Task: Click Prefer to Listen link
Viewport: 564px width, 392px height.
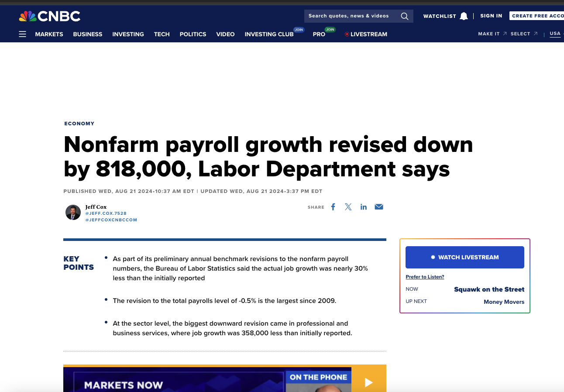Action: [x=425, y=277]
